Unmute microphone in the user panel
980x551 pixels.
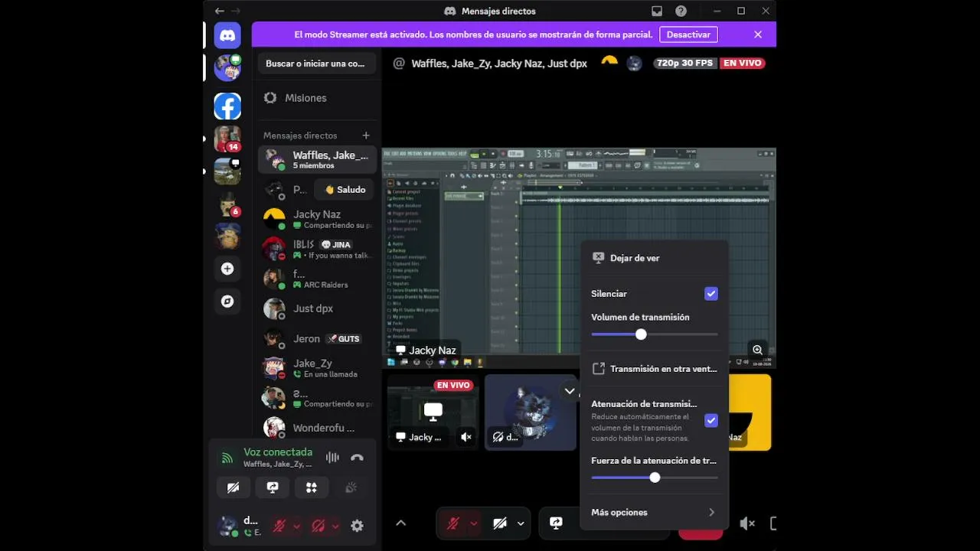tap(279, 526)
